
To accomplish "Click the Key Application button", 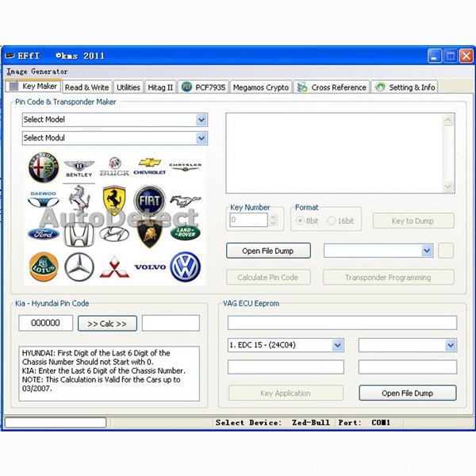I will point(286,393).
